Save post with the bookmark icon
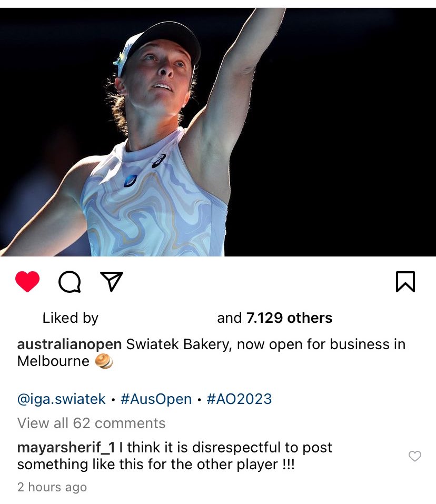436x504 pixels. click(x=405, y=282)
